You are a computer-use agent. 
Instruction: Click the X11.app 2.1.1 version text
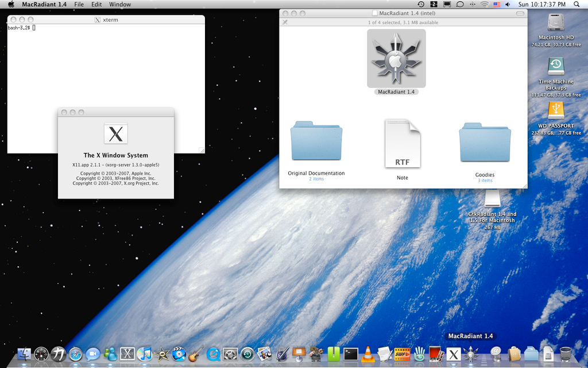click(x=115, y=165)
